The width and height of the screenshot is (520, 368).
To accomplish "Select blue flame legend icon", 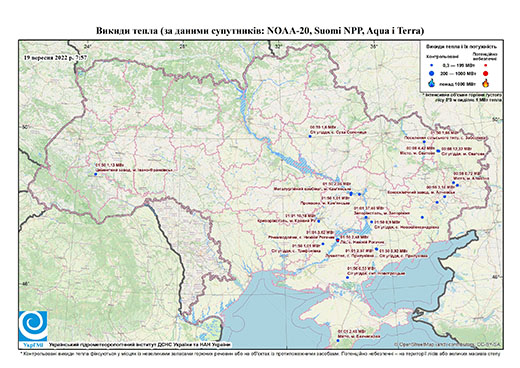I will tap(432, 83).
